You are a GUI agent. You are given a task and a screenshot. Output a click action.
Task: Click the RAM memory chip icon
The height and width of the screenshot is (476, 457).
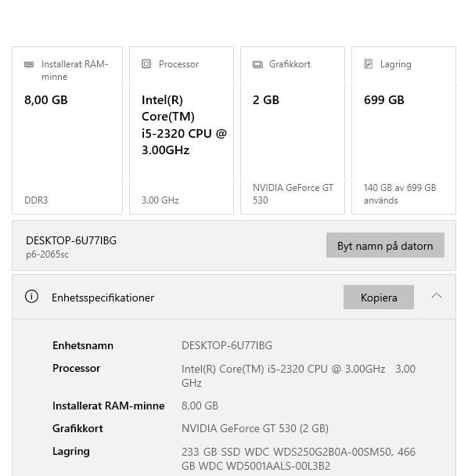(x=29, y=64)
